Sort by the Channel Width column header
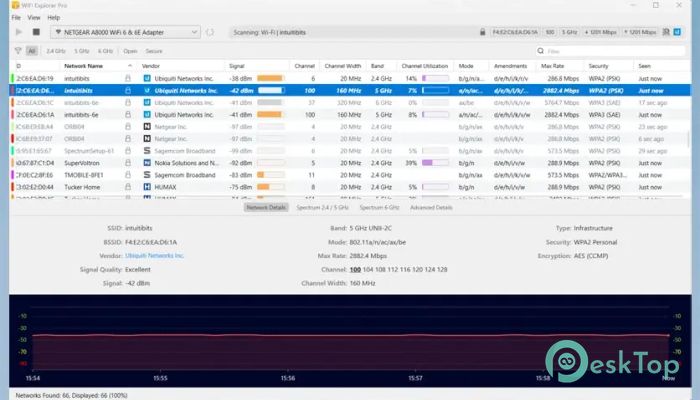The width and height of the screenshot is (700, 400). pyautogui.click(x=342, y=66)
